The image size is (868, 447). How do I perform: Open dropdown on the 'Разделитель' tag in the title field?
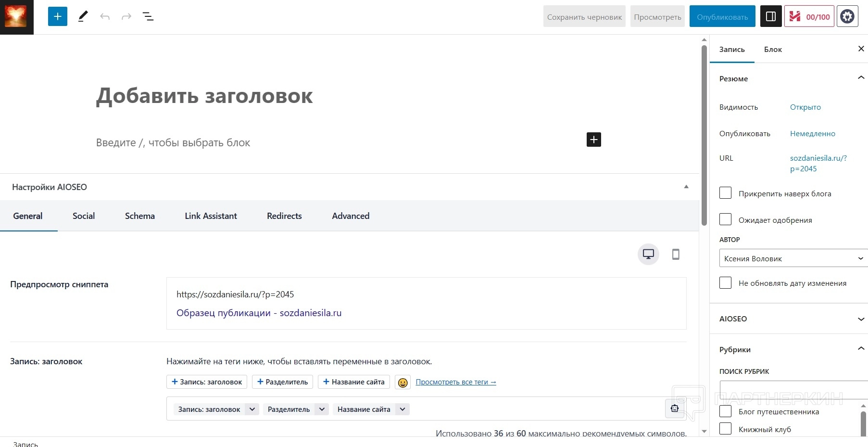coord(322,409)
